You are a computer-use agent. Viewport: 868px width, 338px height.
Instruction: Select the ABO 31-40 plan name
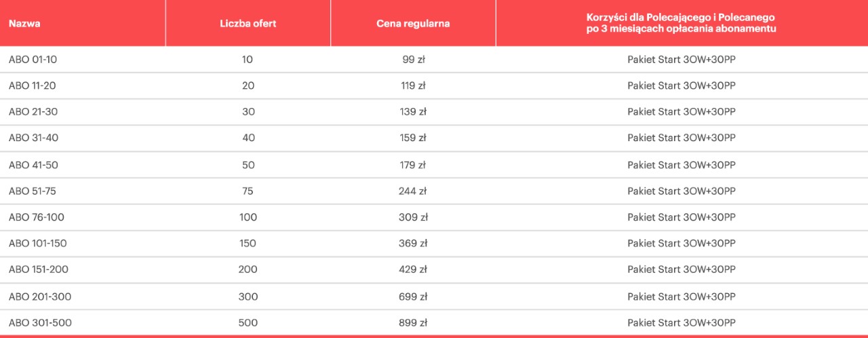(34, 138)
